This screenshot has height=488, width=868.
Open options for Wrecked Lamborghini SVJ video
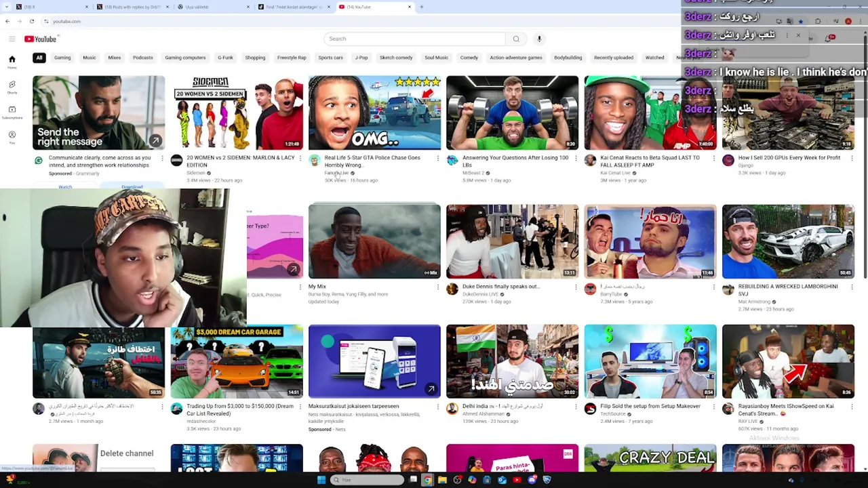pyautogui.click(x=851, y=287)
